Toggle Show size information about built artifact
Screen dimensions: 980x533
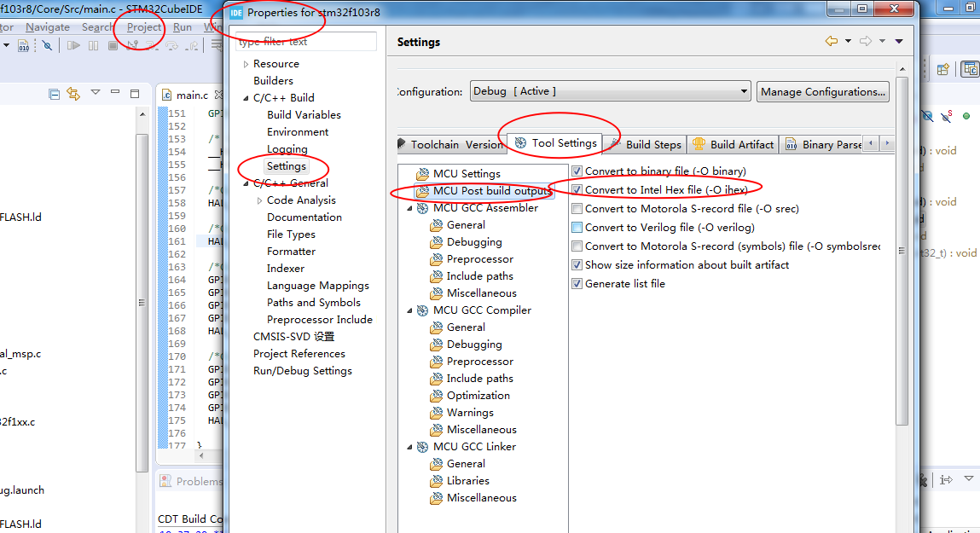click(577, 265)
